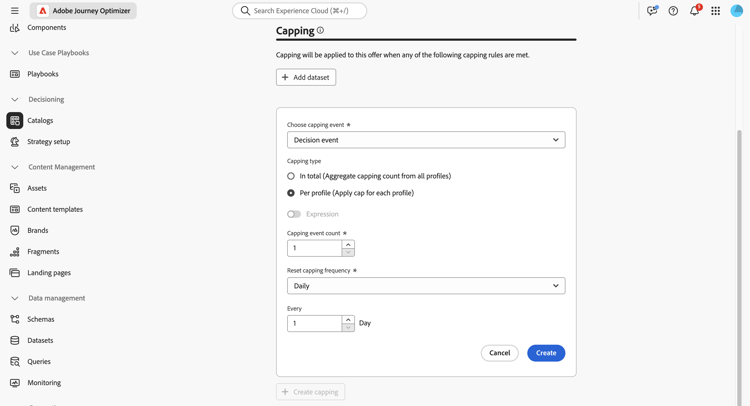Click the Add dataset button

pyautogui.click(x=306, y=77)
